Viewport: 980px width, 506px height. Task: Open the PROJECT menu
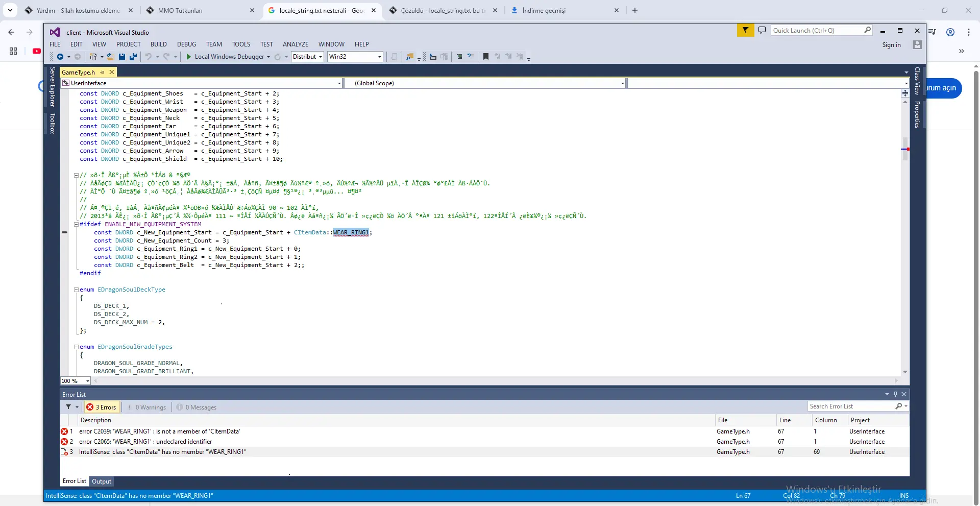tap(129, 44)
